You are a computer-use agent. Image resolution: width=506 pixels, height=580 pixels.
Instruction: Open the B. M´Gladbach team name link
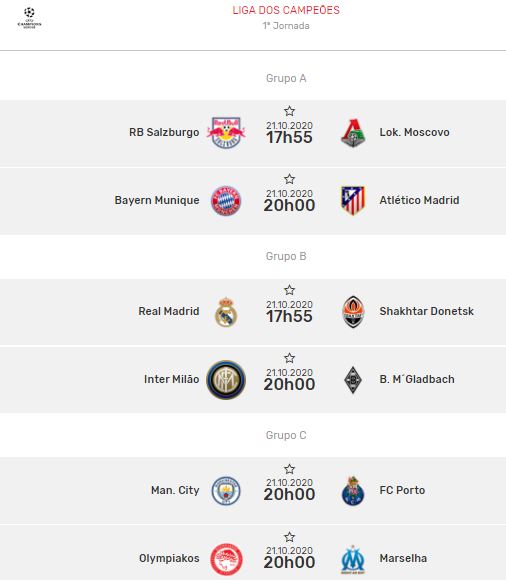coord(417,379)
